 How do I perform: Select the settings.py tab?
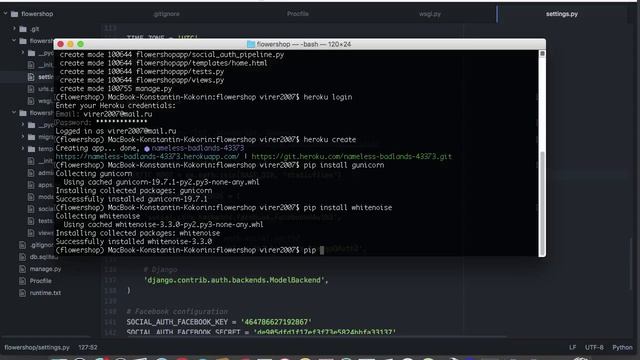[562, 14]
